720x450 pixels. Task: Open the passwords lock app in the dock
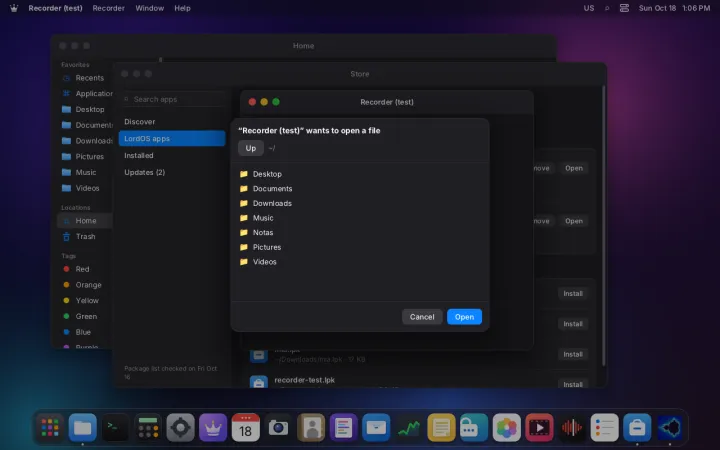coord(474,428)
